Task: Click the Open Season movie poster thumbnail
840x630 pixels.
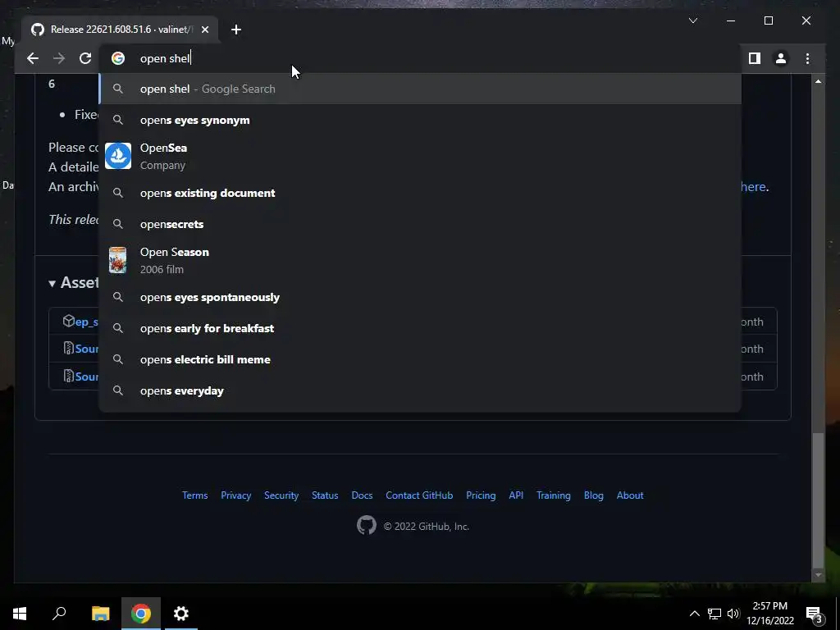Action: 118,260
